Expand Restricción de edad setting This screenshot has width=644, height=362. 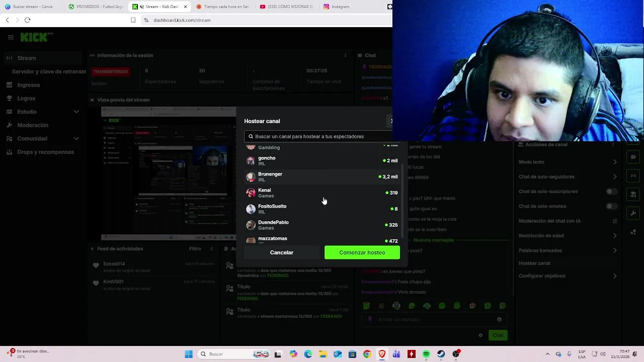point(614,235)
